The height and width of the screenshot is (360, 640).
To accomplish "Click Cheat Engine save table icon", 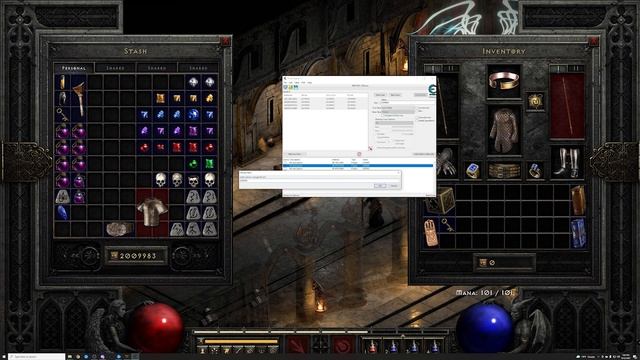I will tap(296, 87).
